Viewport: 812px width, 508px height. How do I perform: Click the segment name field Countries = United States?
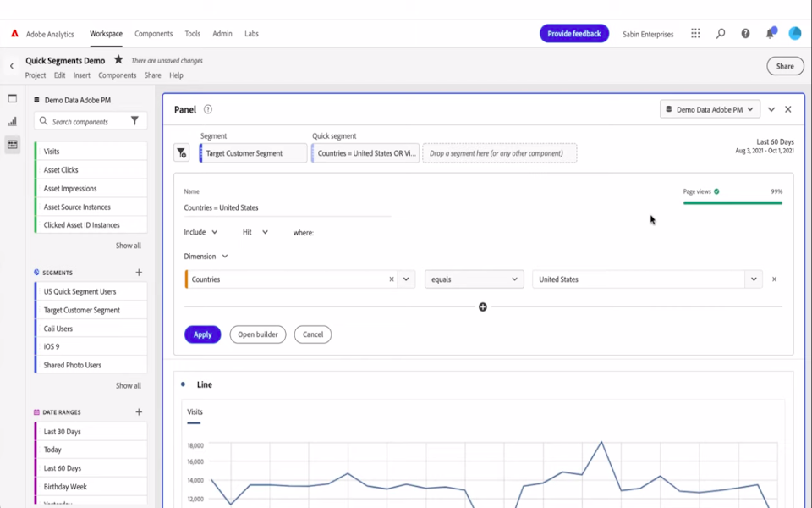pyautogui.click(x=288, y=207)
